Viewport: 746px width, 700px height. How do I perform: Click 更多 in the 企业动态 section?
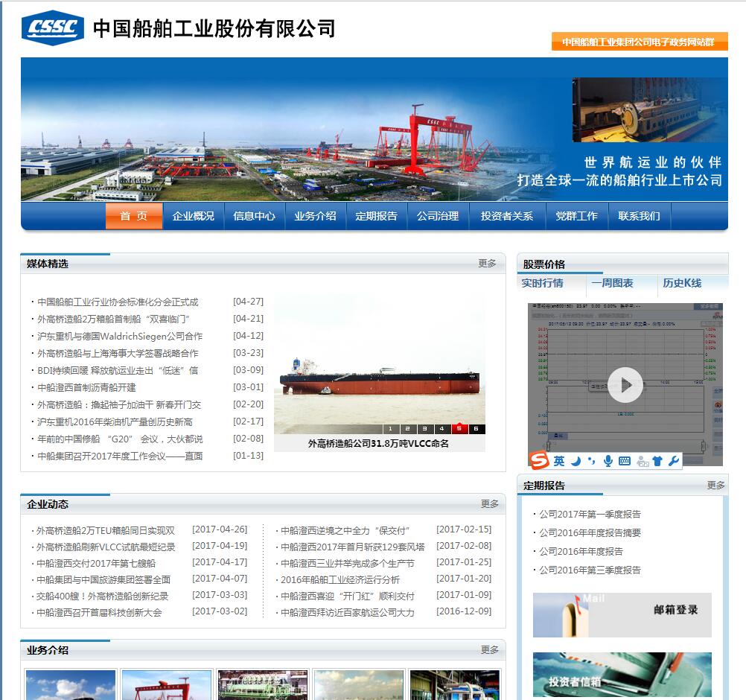pyautogui.click(x=490, y=503)
